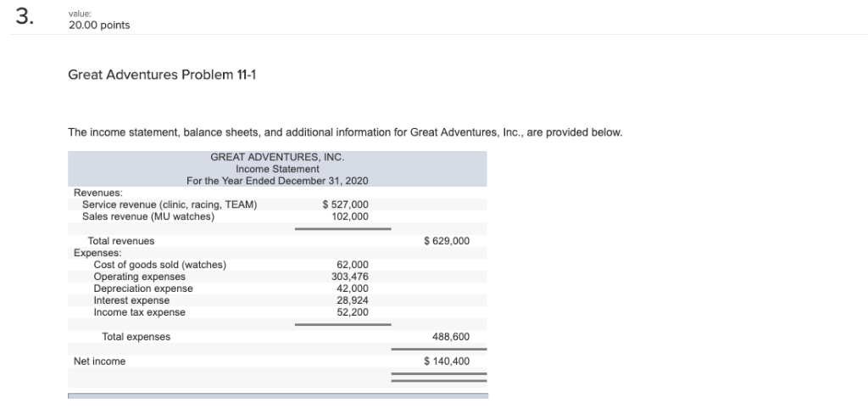Viewport: 868px width, 409px height.
Task: Select the Operating expenses label
Action: (140, 277)
